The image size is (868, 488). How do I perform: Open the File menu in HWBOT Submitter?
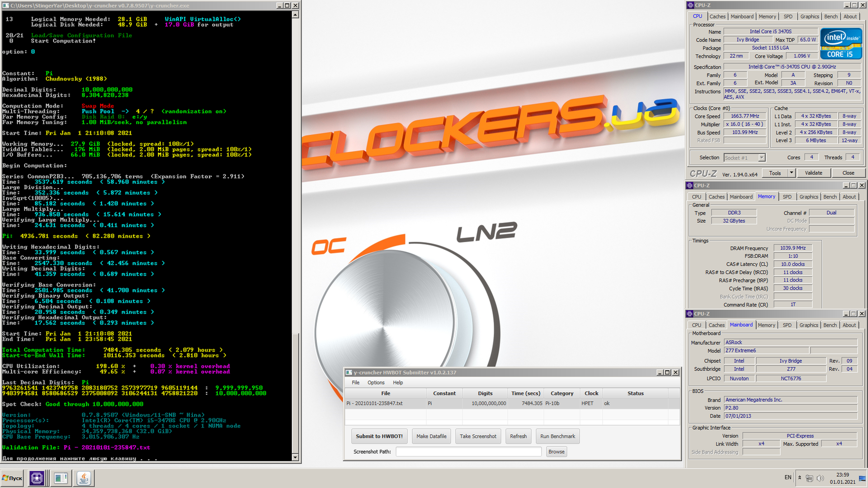(x=356, y=382)
